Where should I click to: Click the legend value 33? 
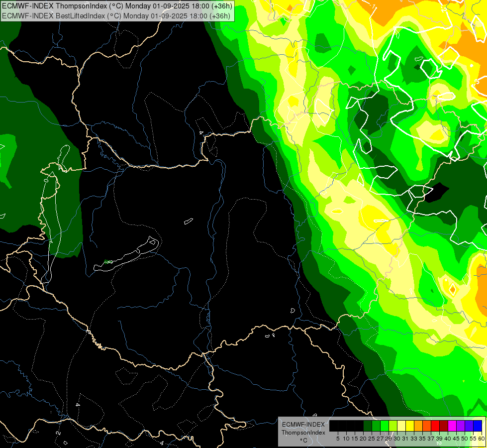click(414, 439)
